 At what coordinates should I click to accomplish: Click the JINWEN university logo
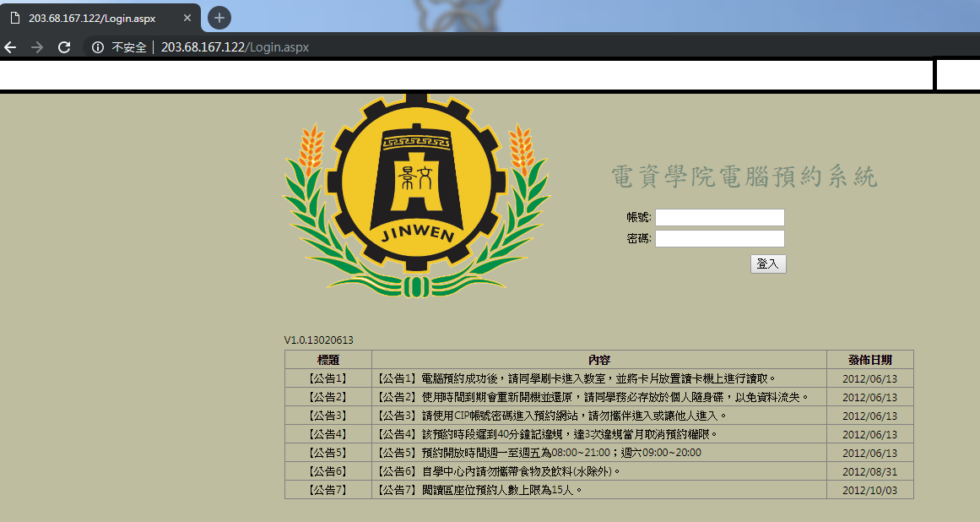coord(416,196)
